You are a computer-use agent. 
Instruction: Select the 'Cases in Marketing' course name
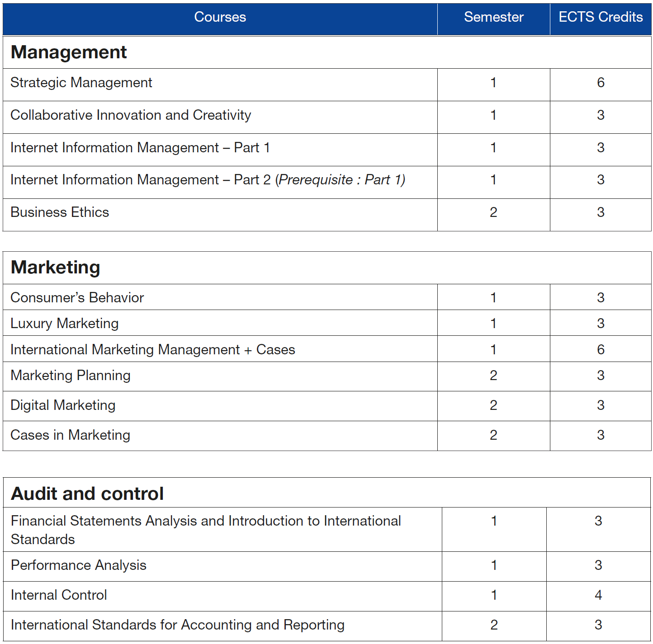[71, 435]
